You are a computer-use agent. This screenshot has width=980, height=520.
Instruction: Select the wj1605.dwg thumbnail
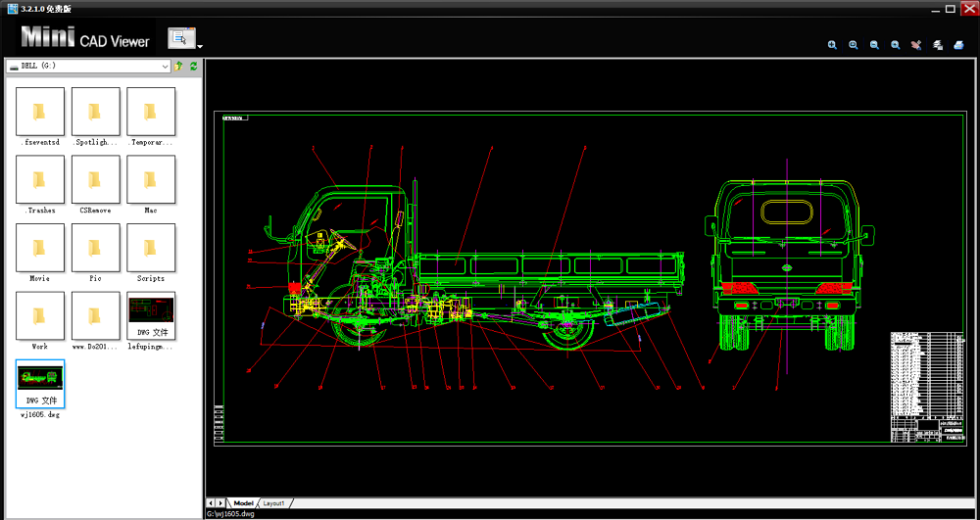pos(41,384)
